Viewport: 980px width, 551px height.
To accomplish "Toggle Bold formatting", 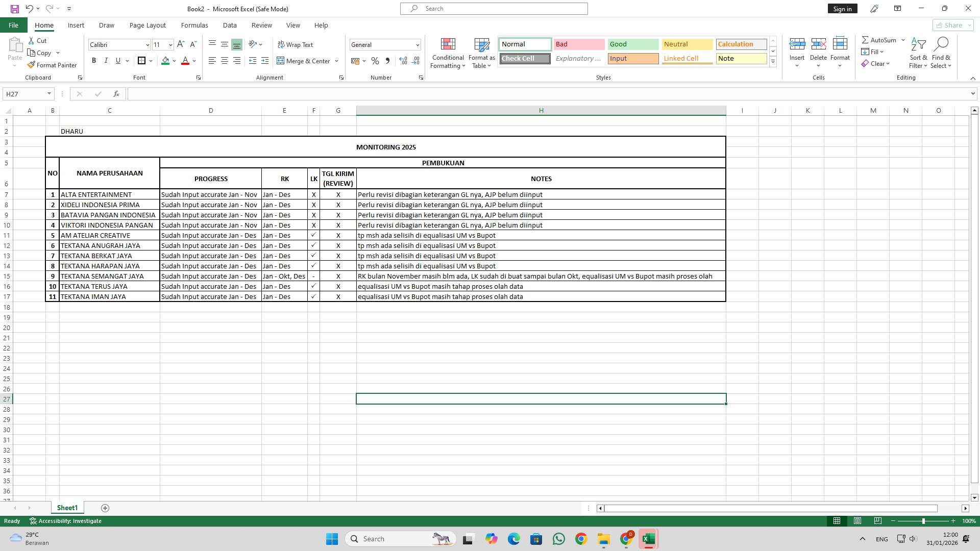I will click(x=94, y=60).
